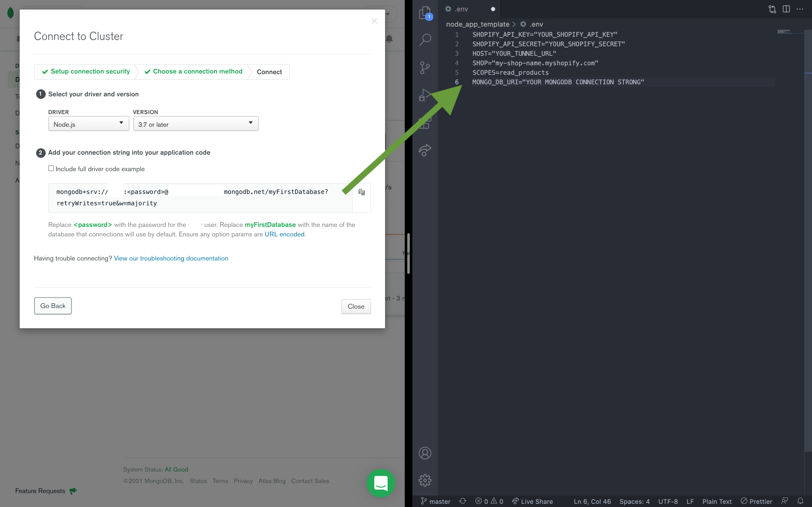Copy the MongoDB connection string
Image resolution: width=812 pixels, height=507 pixels.
click(361, 192)
